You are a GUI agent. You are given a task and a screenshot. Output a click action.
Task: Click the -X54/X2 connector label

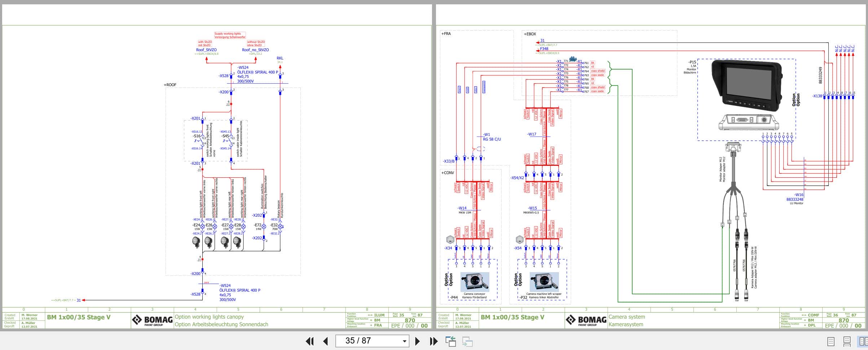(x=517, y=178)
